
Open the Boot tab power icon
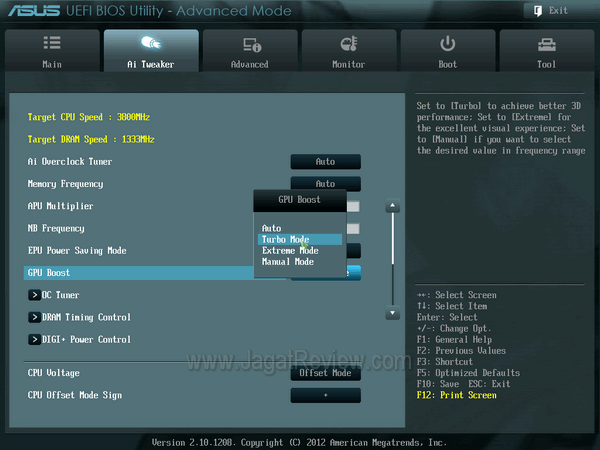click(x=448, y=44)
